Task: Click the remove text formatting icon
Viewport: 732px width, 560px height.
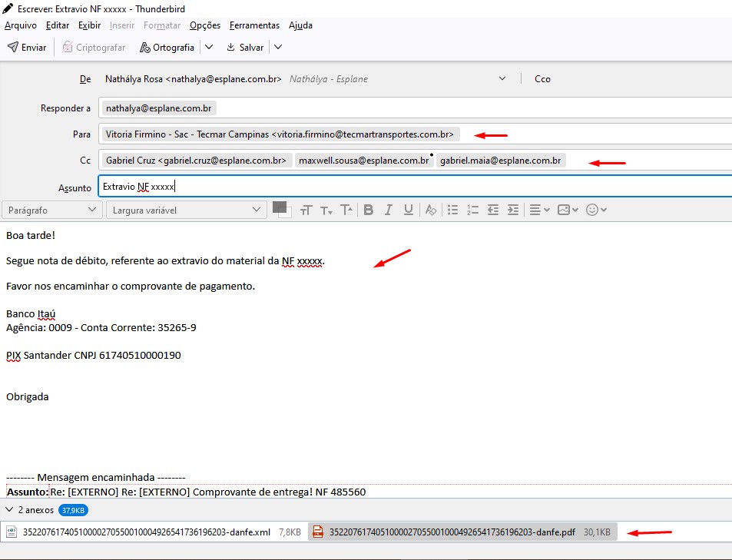Action: click(x=431, y=210)
